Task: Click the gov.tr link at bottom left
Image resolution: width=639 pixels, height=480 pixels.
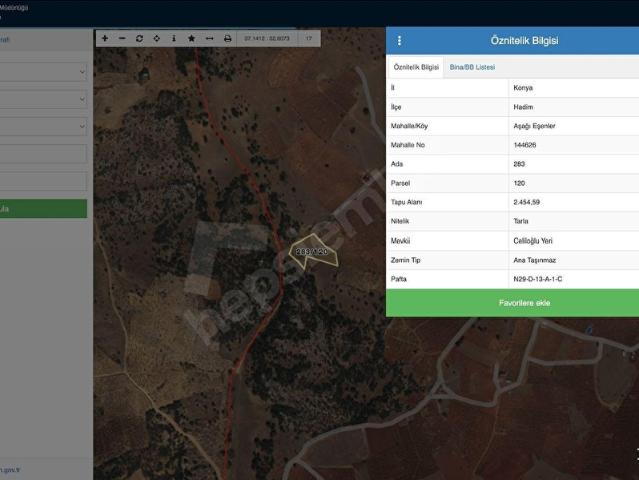Action: coord(10,470)
